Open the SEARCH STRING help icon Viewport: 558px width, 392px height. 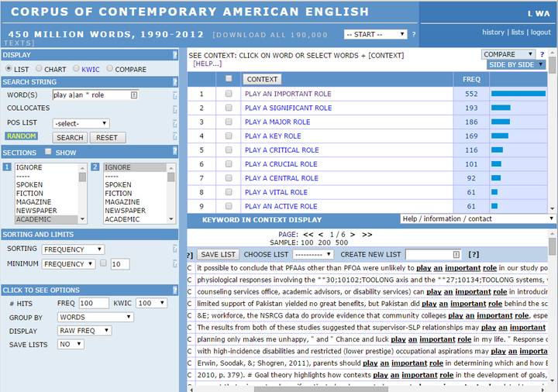tap(174, 82)
